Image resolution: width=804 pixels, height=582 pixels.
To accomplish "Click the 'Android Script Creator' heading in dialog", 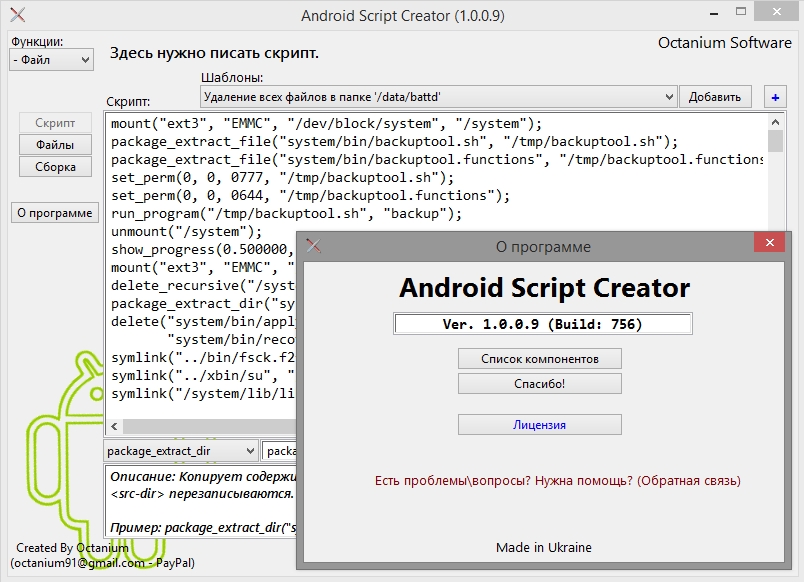I will pos(544,288).
